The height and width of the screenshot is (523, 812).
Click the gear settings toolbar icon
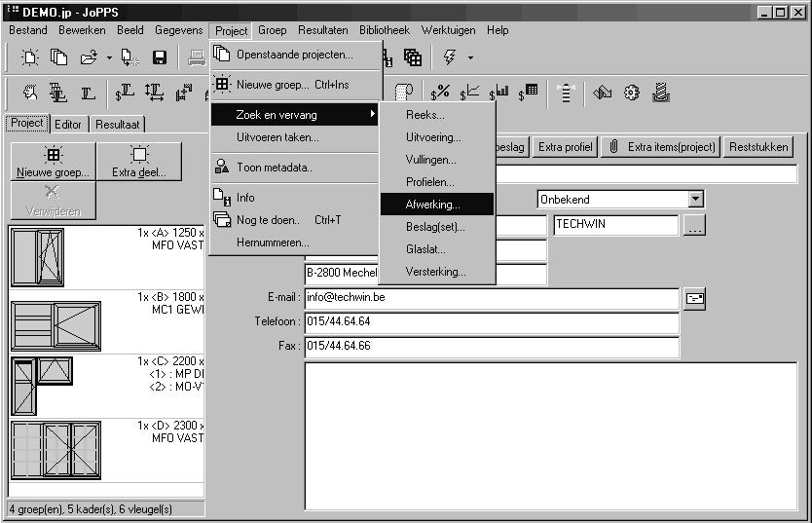tap(631, 93)
